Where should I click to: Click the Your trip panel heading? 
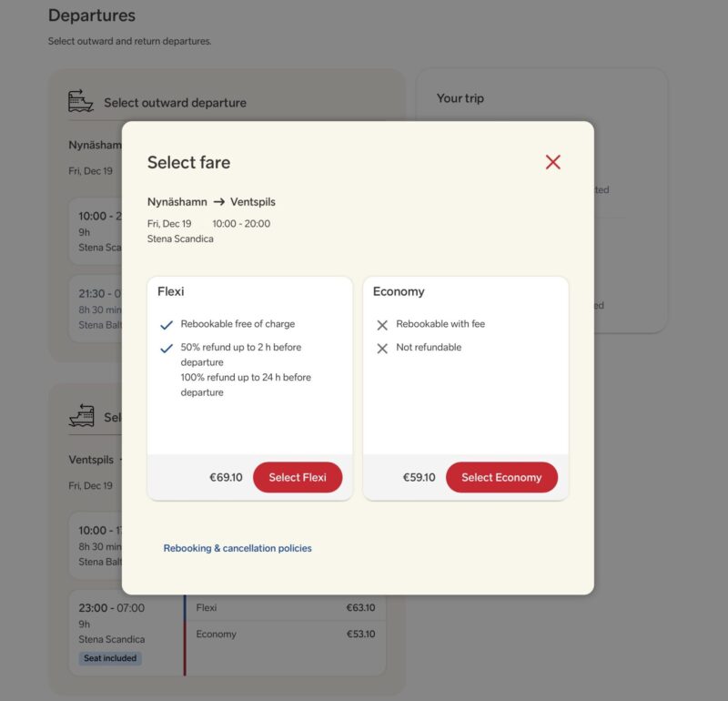[460, 98]
